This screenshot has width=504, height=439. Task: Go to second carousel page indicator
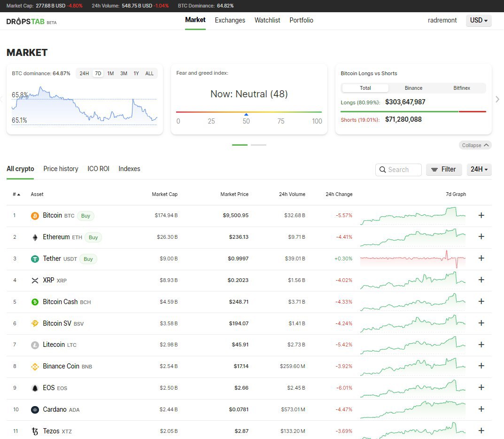(258, 145)
